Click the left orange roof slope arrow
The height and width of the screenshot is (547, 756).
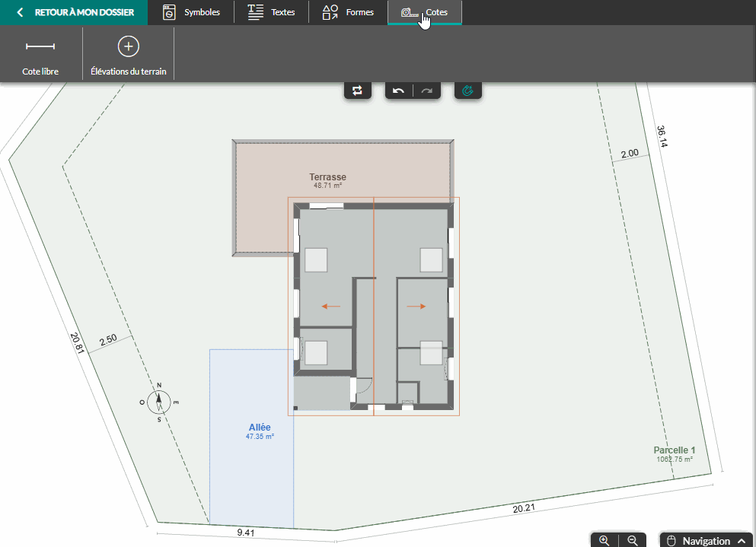tap(331, 306)
